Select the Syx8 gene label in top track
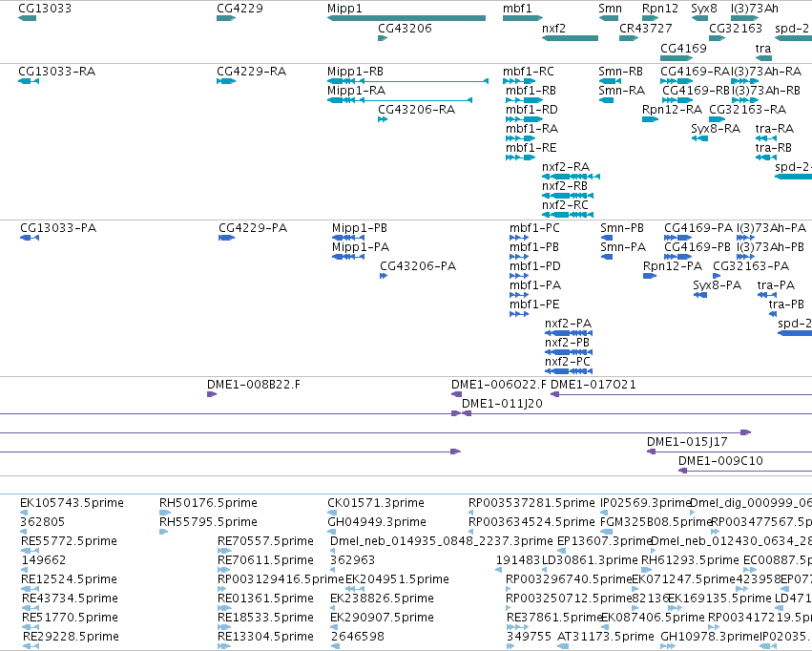812x651 pixels. coord(704,9)
